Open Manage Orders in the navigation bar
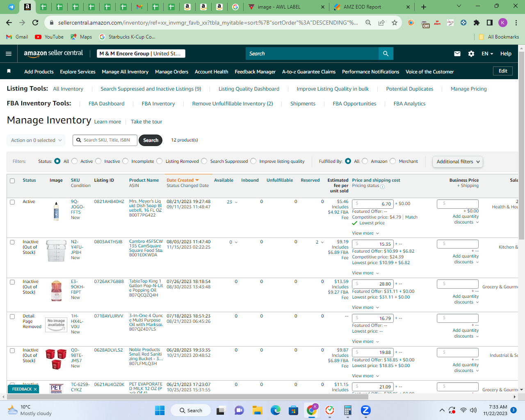The height and width of the screenshot is (420, 525). (171, 72)
